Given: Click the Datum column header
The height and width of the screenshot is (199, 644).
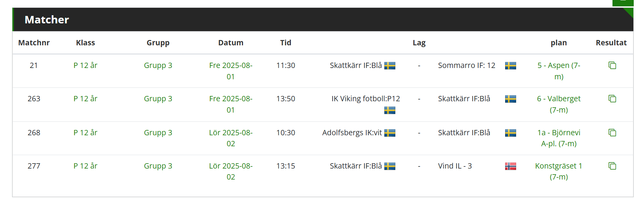Looking at the screenshot, I should (x=231, y=43).
